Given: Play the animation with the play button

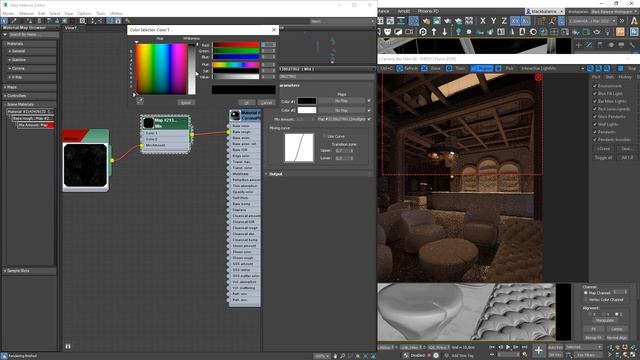Looking at the screenshot, I should 508,347.
